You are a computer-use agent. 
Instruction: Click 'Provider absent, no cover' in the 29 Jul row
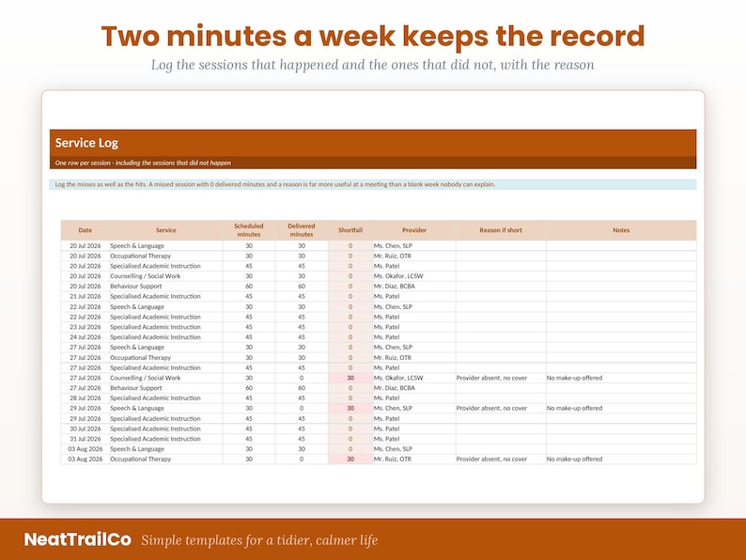(x=491, y=408)
